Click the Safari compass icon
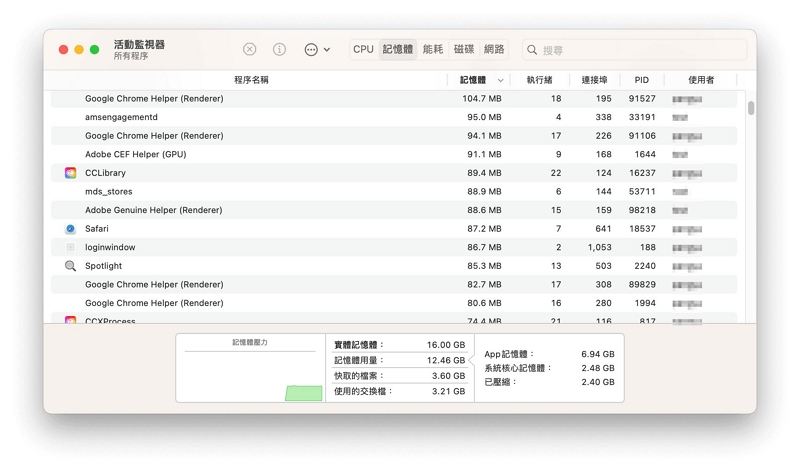Screen dimensions: 800x471 (x=70, y=229)
